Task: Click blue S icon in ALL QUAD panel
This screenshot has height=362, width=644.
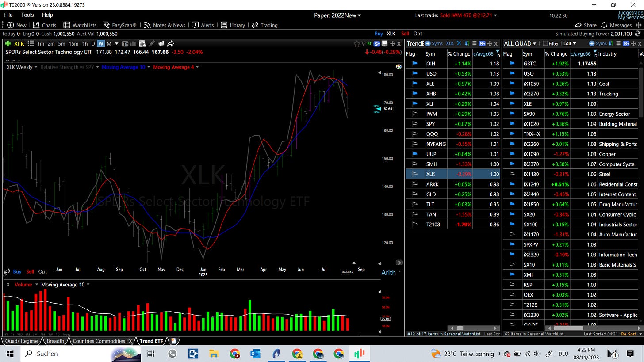Action: click(x=626, y=43)
